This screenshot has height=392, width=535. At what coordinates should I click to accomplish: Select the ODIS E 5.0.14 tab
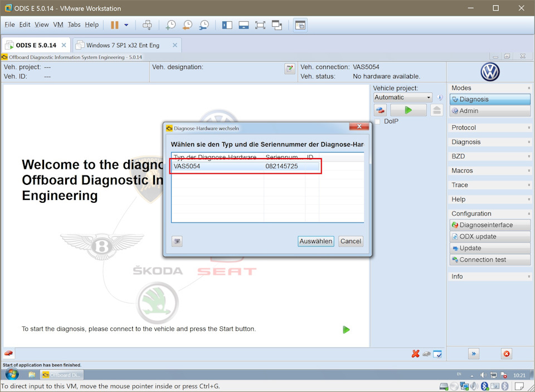click(36, 45)
